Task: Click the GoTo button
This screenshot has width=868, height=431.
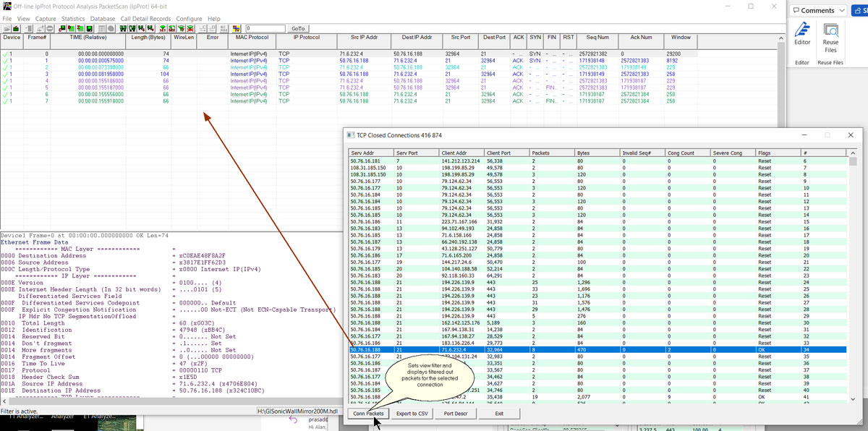Action: pyautogui.click(x=299, y=28)
